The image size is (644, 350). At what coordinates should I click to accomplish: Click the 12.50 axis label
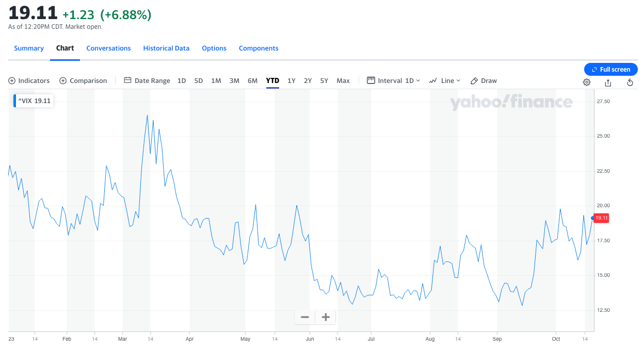point(603,310)
